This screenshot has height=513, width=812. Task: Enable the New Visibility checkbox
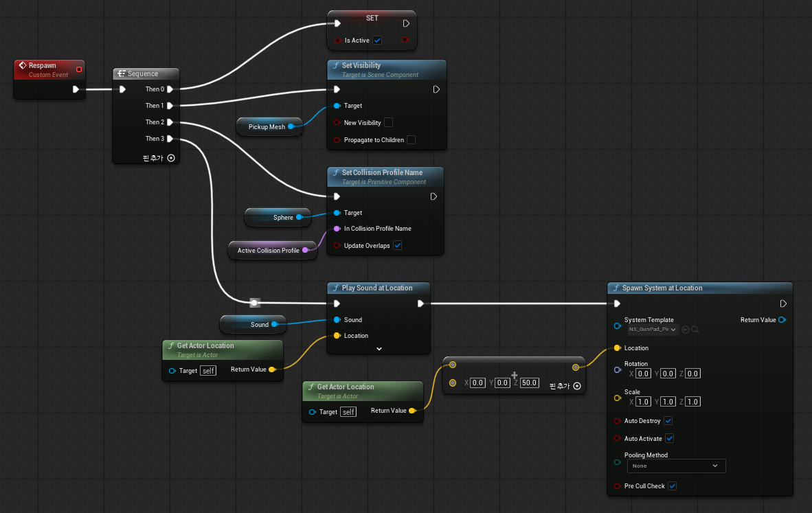388,122
